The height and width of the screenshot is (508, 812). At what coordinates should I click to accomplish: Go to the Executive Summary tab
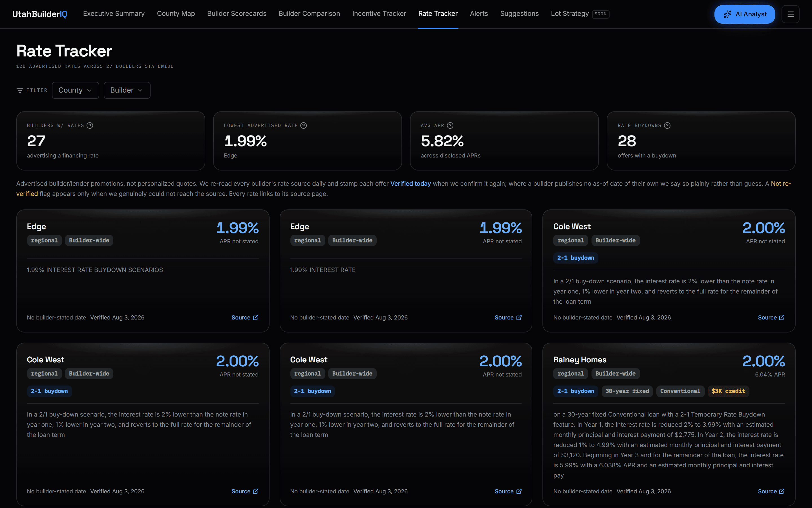[114, 14]
